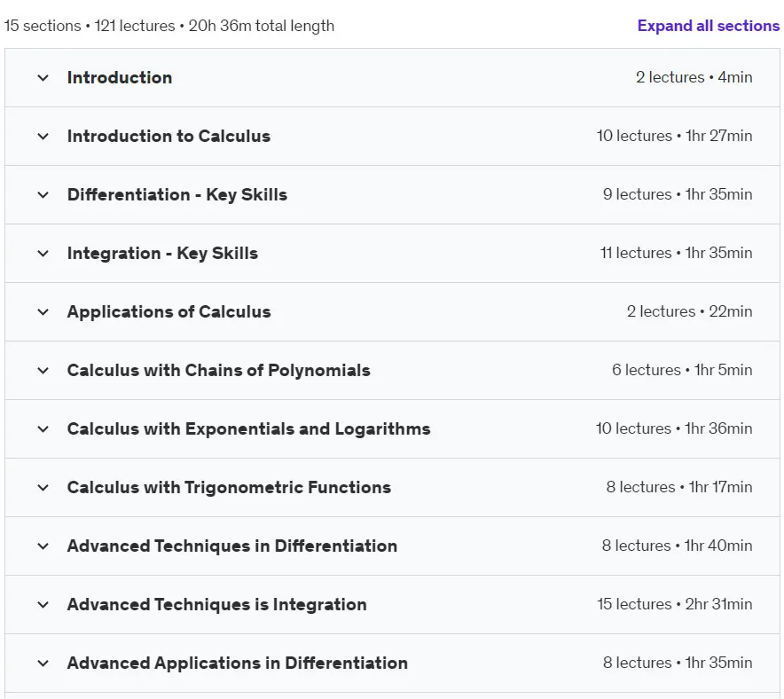Expand the Introduction to Calculus chevron
This screenshot has width=784, height=699.
click(43, 137)
